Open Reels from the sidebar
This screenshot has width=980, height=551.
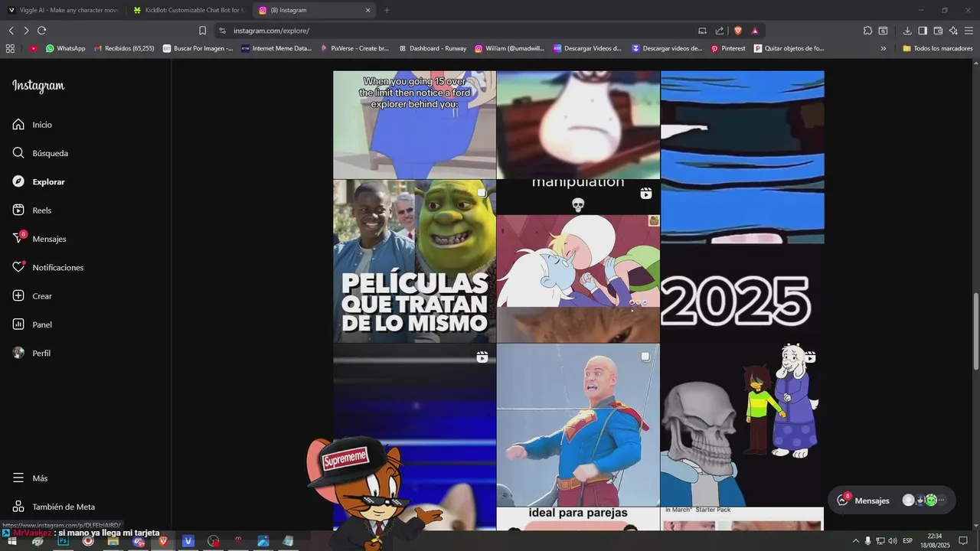32,210
